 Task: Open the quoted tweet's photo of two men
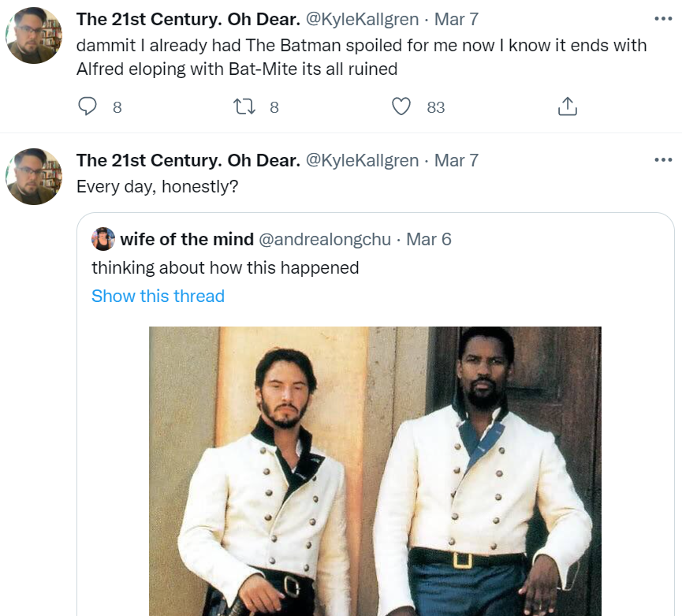tap(375, 471)
